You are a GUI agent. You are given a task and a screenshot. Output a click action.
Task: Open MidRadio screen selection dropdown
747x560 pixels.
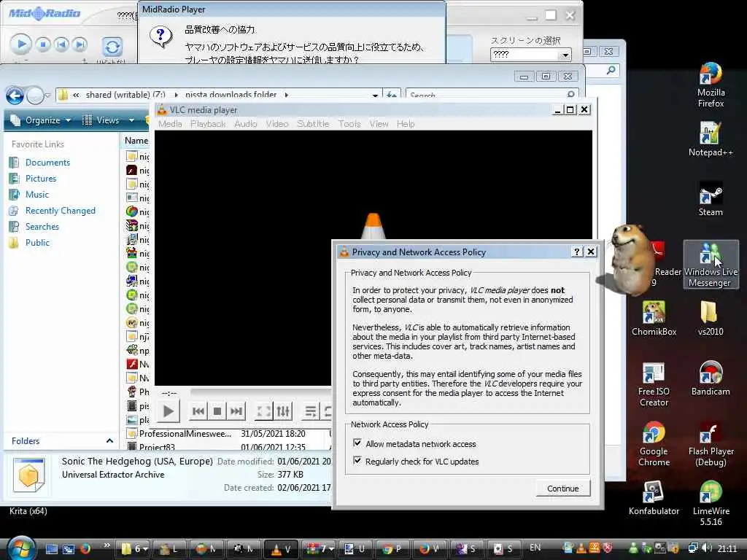point(565,55)
